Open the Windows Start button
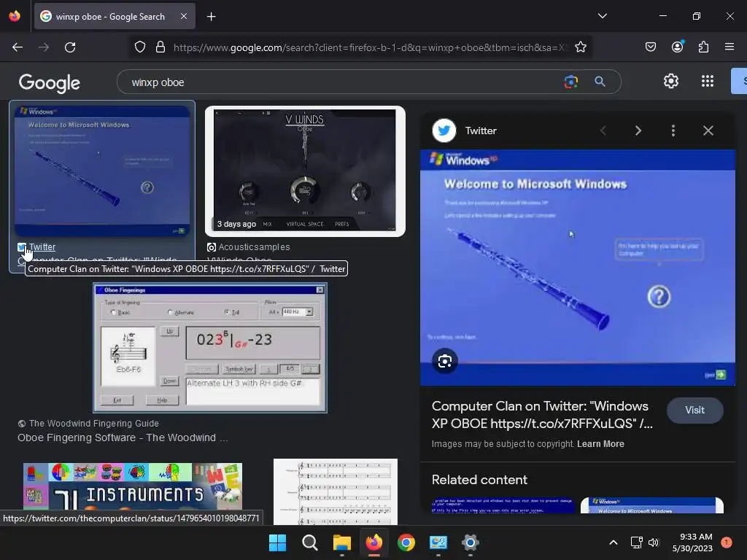Image resolution: width=747 pixels, height=560 pixels. [x=277, y=542]
